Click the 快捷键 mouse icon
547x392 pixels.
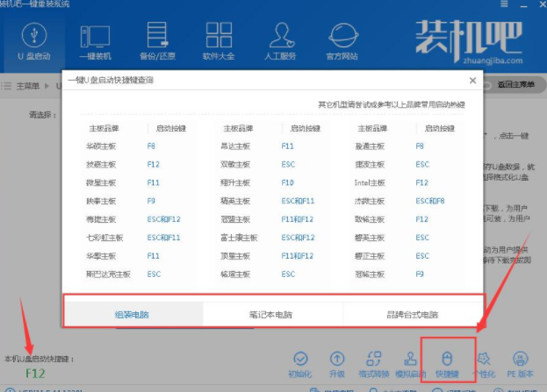click(445, 360)
